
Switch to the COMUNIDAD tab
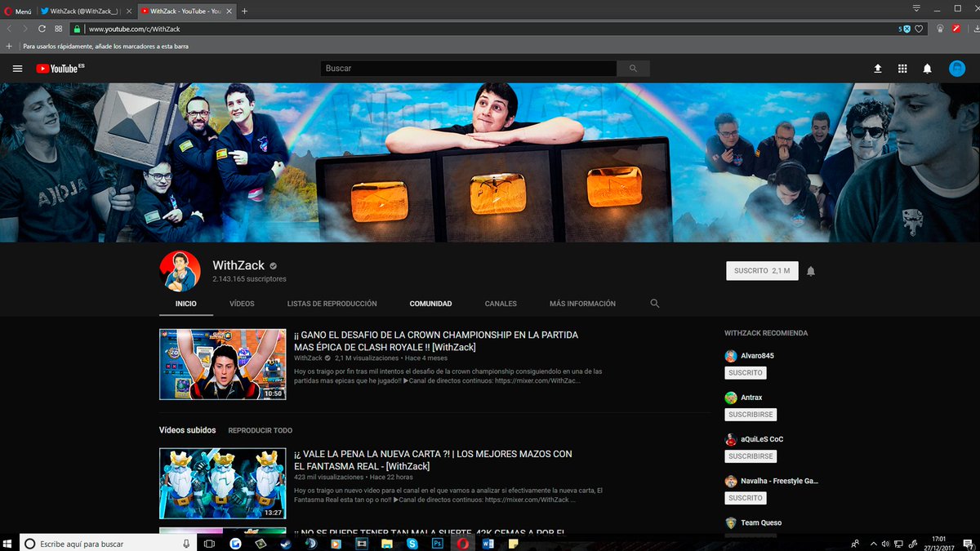coord(430,303)
